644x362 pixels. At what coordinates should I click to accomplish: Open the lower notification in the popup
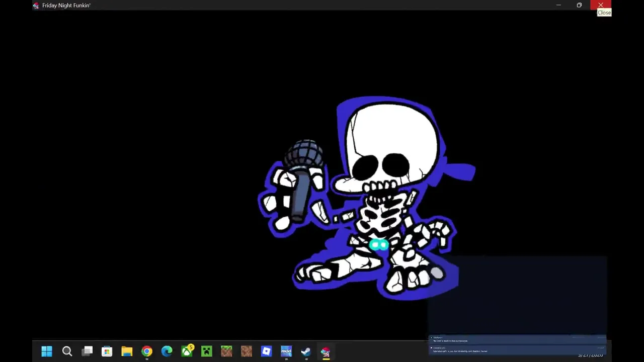click(517, 349)
